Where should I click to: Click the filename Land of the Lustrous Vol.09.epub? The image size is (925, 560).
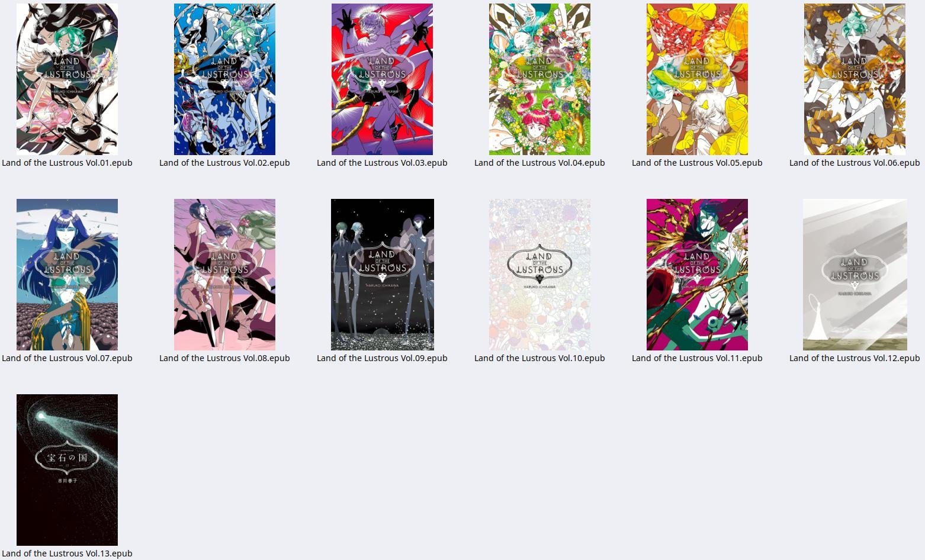click(x=382, y=358)
